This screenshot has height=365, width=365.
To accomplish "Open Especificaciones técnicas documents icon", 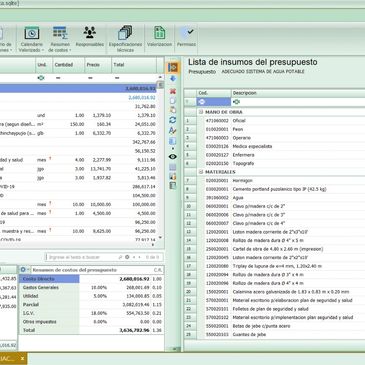I will point(125,39).
